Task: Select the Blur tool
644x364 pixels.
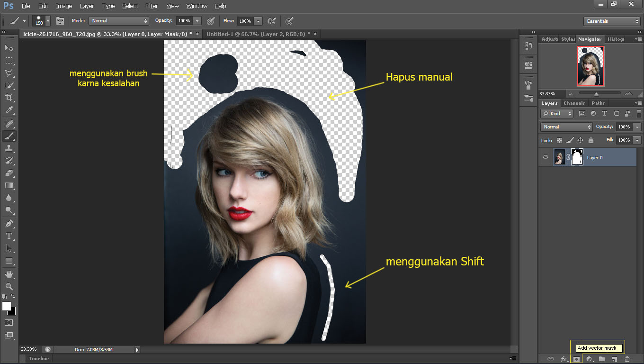Action: pos(9,198)
